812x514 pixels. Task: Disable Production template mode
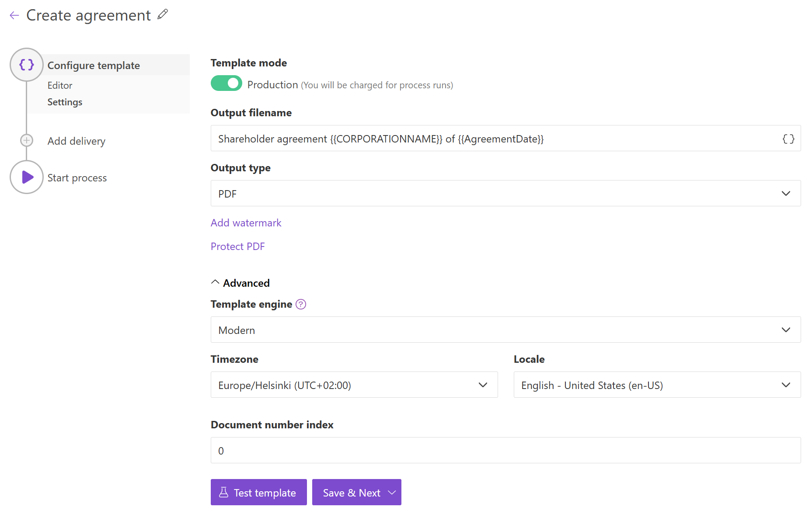tap(226, 83)
